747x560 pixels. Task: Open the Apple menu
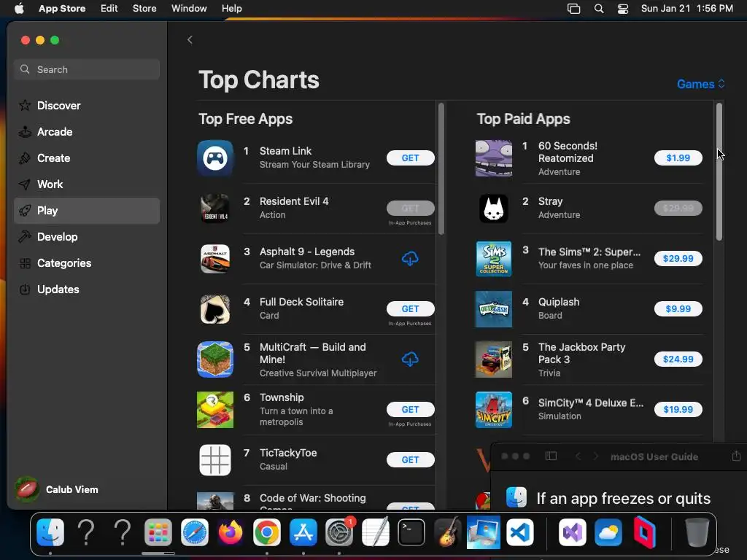(19, 9)
